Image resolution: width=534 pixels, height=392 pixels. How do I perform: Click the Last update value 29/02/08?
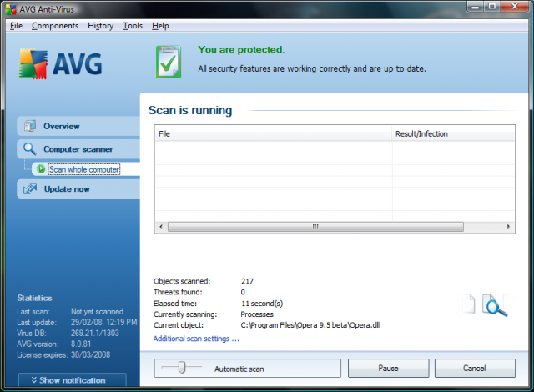click(x=103, y=322)
